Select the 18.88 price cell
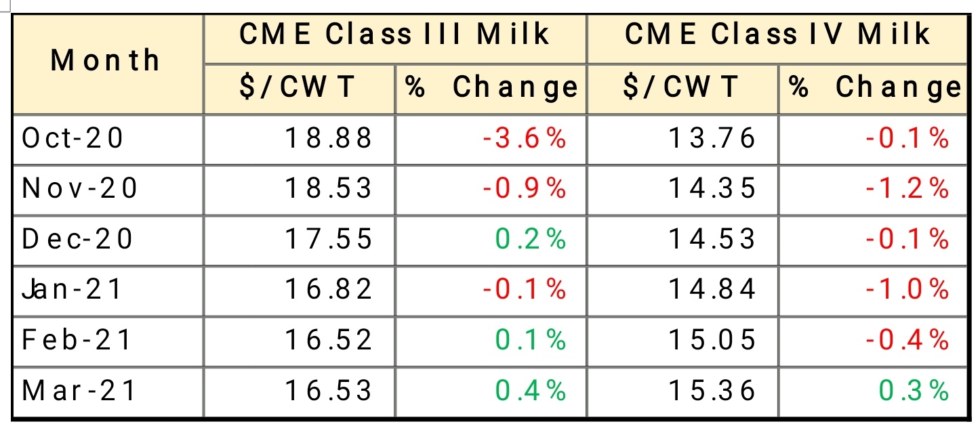 (329, 138)
